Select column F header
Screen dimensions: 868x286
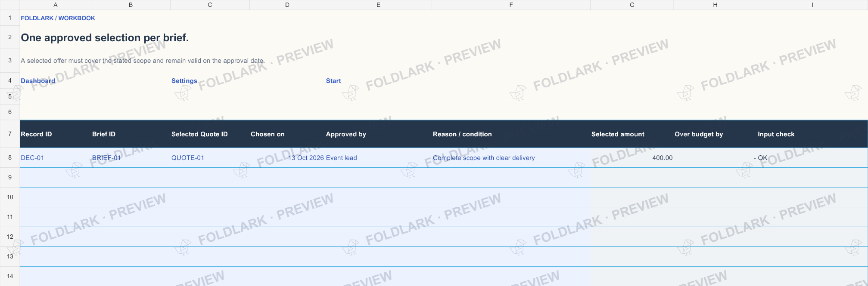[x=511, y=5]
